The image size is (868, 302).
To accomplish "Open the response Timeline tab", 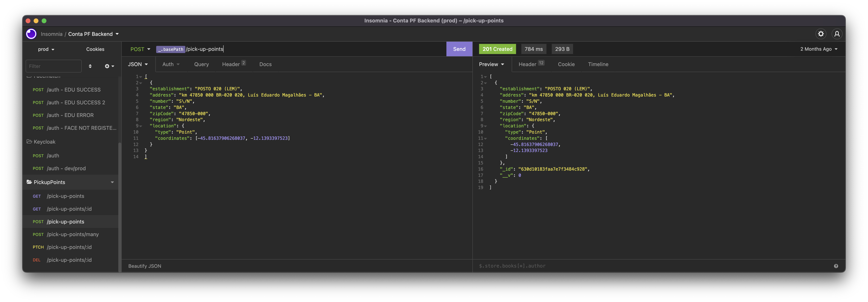I will click(598, 64).
